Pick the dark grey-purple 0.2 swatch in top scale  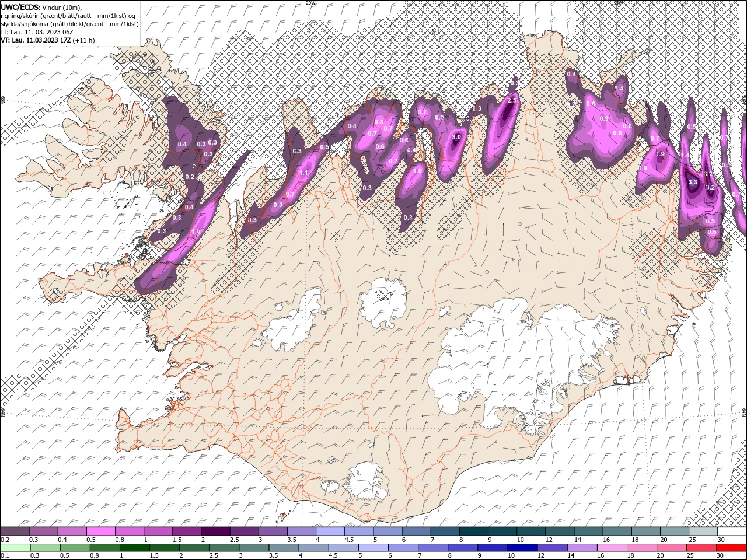15,531
